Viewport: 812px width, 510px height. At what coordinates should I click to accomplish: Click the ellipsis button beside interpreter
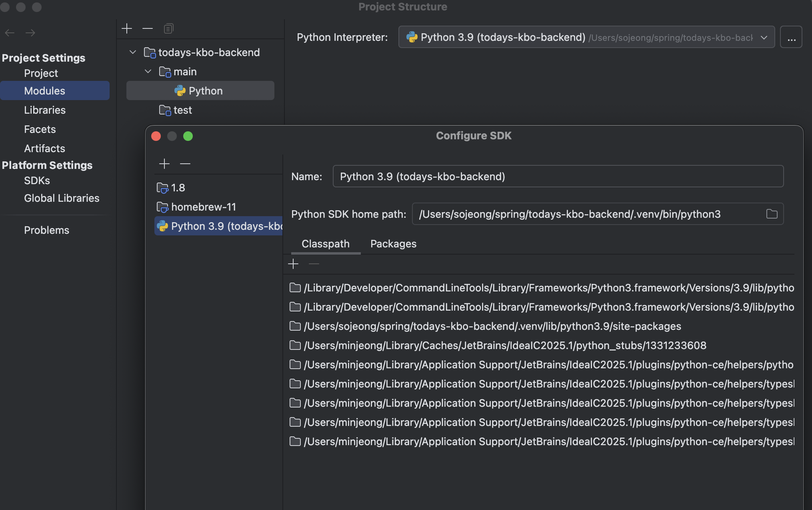pyautogui.click(x=791, y=38)
